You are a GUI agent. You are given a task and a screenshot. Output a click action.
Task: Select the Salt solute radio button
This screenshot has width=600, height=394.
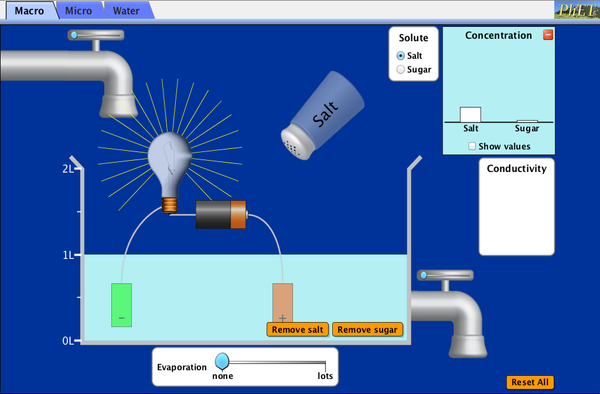pyautogui.click(x=401, y=56)
